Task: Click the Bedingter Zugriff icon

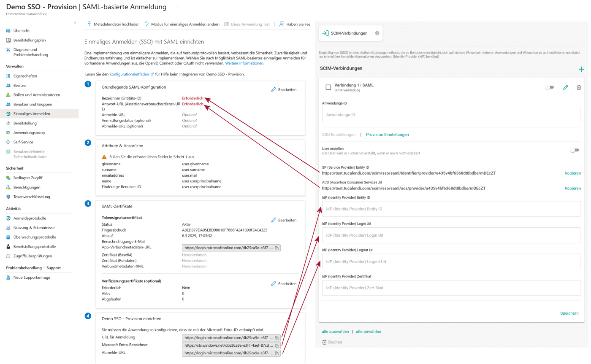Action: click(x=8, y=178)
